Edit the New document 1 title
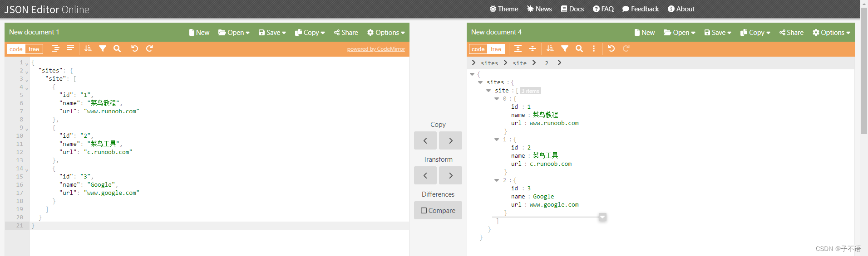Viewport: 868px width, 256px height. [34, 32]
